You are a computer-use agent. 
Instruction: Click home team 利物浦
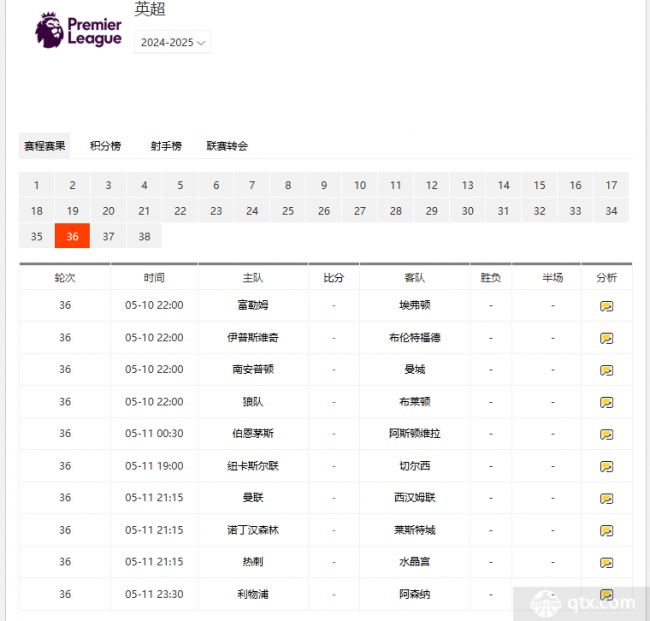point(253,594)
